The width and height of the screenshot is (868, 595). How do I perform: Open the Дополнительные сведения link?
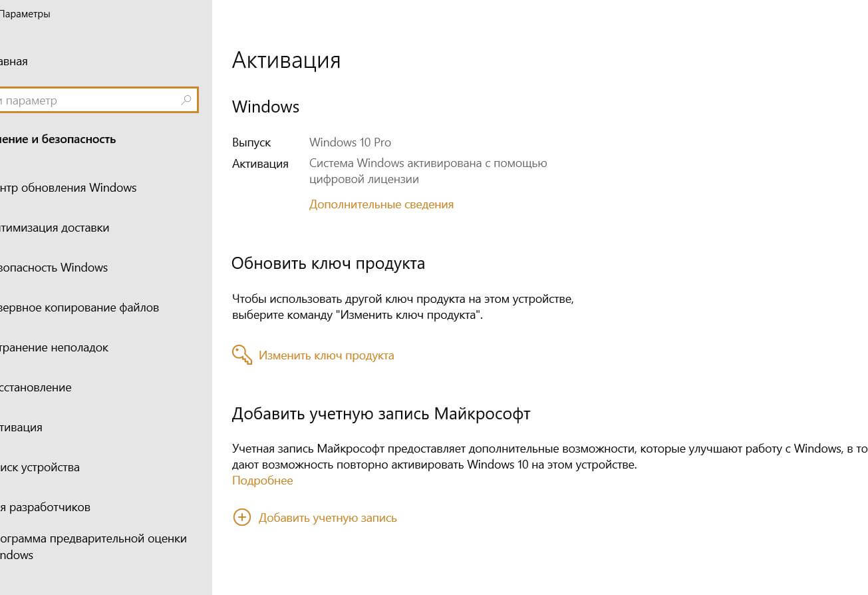coord(381,204)
